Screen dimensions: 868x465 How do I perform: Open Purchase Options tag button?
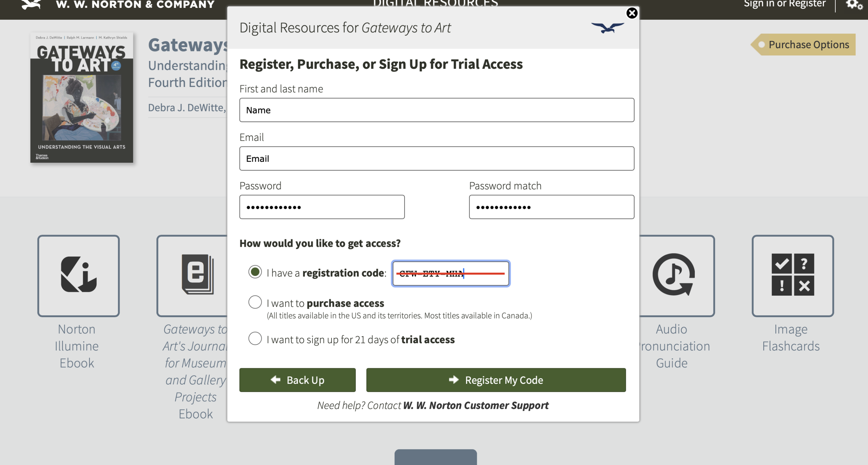[803, 44]
